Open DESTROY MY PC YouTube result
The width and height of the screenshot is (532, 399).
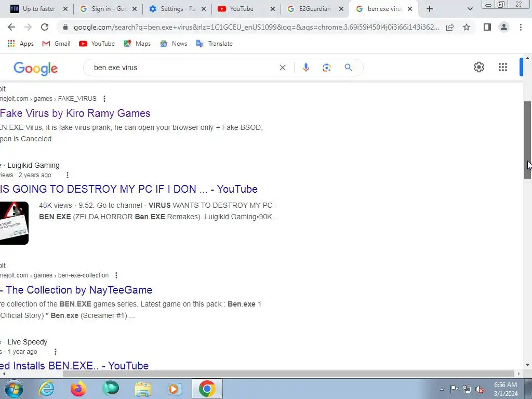coord(129,189)
